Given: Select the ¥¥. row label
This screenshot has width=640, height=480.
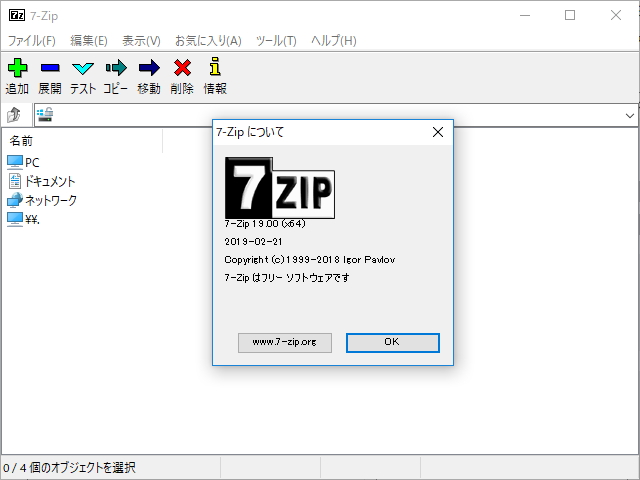Looking at the screenshot, I should coord(32,220).
